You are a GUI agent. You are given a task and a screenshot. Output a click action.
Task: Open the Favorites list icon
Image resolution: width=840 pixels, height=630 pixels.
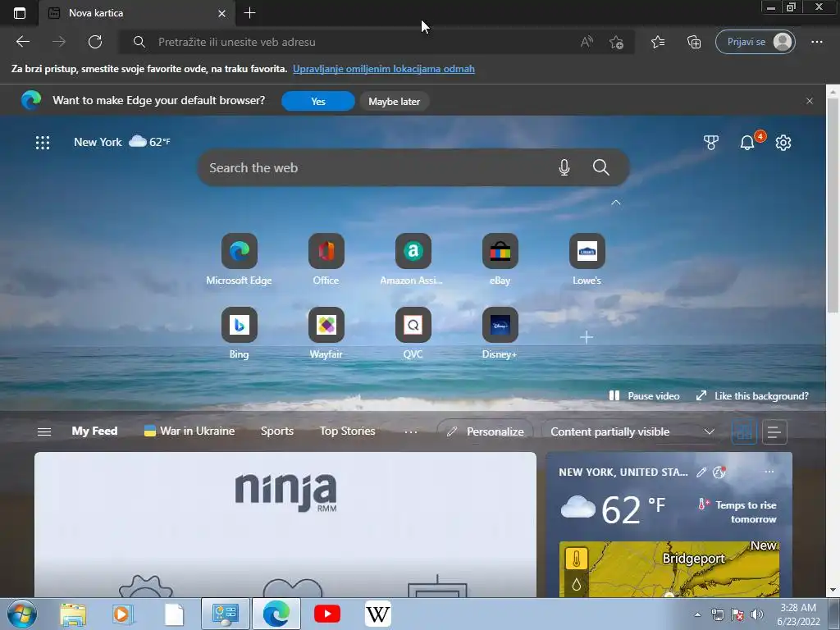coord(659,42)
